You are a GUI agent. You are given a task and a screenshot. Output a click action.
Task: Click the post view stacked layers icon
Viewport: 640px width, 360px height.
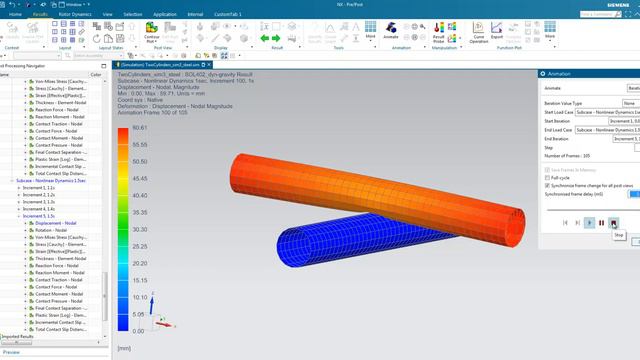coord(292,27)
